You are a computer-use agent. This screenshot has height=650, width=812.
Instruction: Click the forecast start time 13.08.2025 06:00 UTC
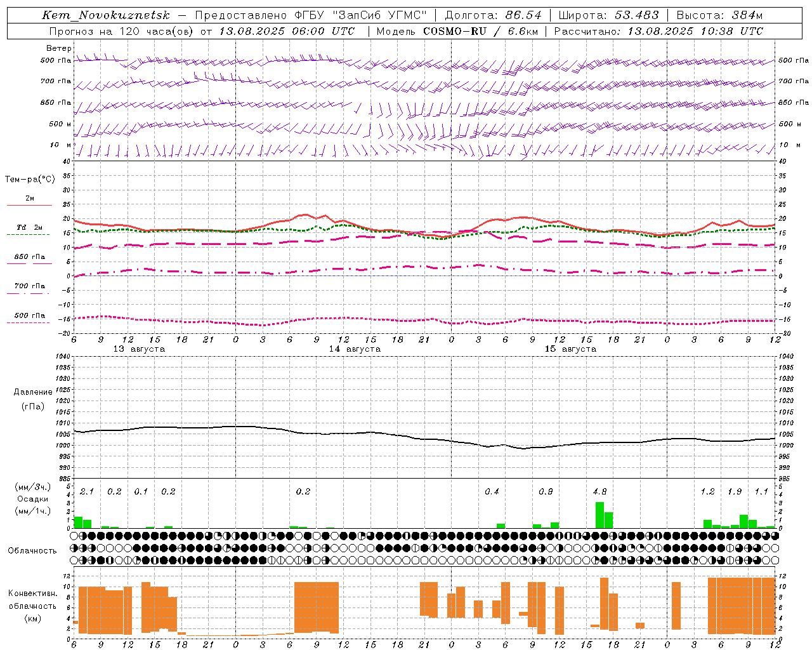click(287, 31)
